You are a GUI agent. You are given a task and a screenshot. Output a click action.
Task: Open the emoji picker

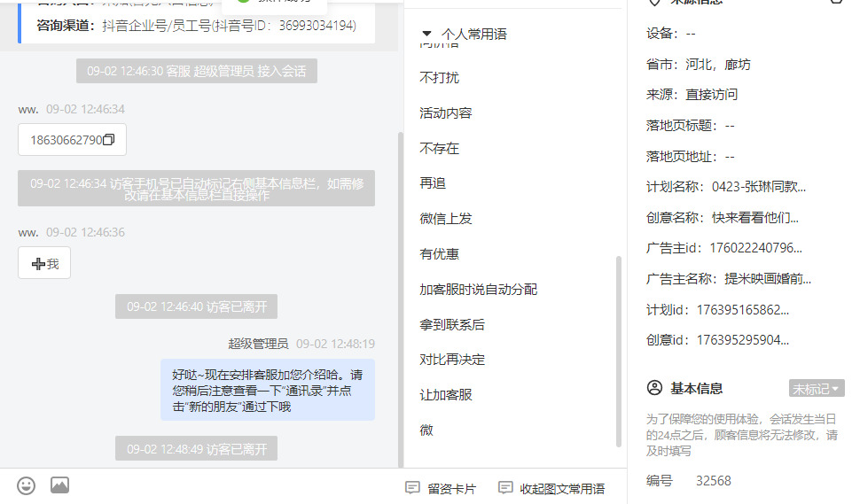click(26, 485)
